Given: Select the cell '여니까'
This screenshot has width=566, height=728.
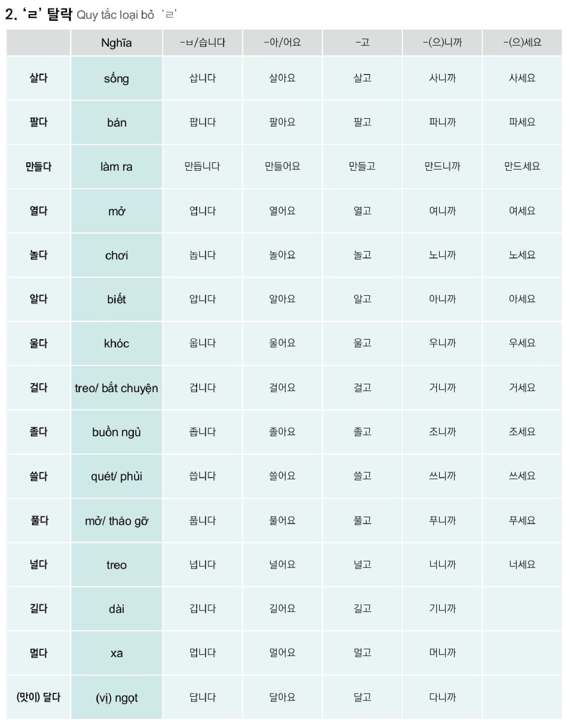Looking at the screenshot, I should coord(442,211).
